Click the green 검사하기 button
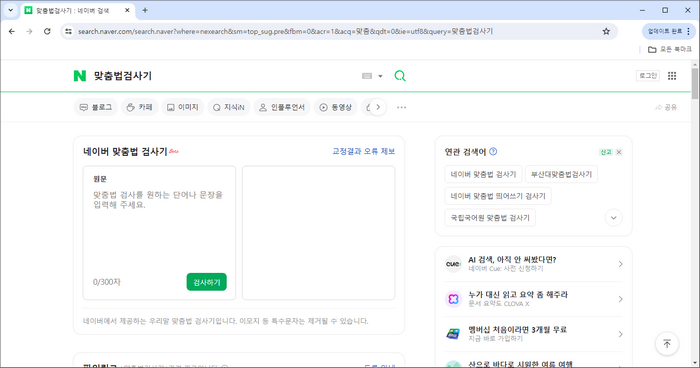700x368 pixels. coord(207,282)
